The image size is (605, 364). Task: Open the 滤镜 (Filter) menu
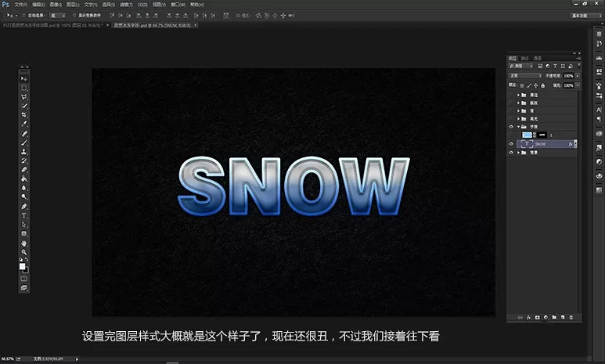click(x=126, y=5)
